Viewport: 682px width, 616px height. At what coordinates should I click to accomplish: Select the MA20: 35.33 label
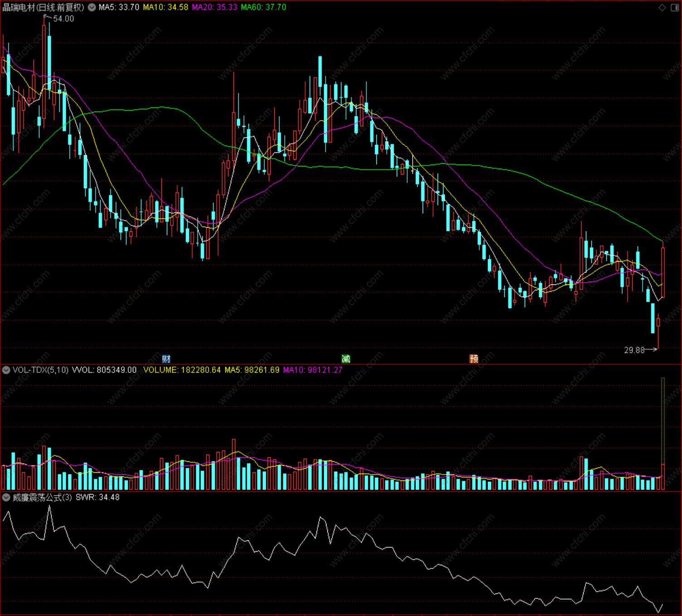(x=214, y=7)
